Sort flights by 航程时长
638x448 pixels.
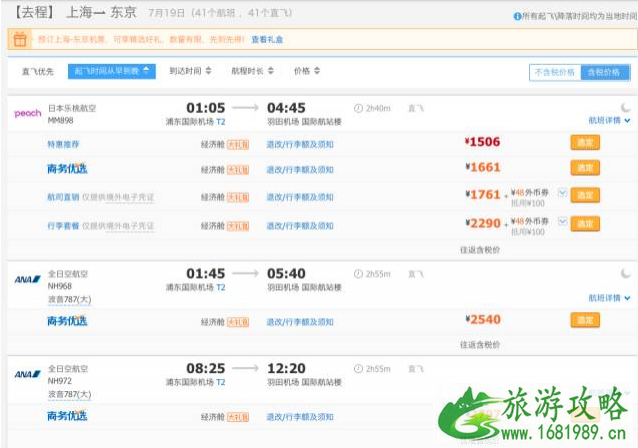252,71
